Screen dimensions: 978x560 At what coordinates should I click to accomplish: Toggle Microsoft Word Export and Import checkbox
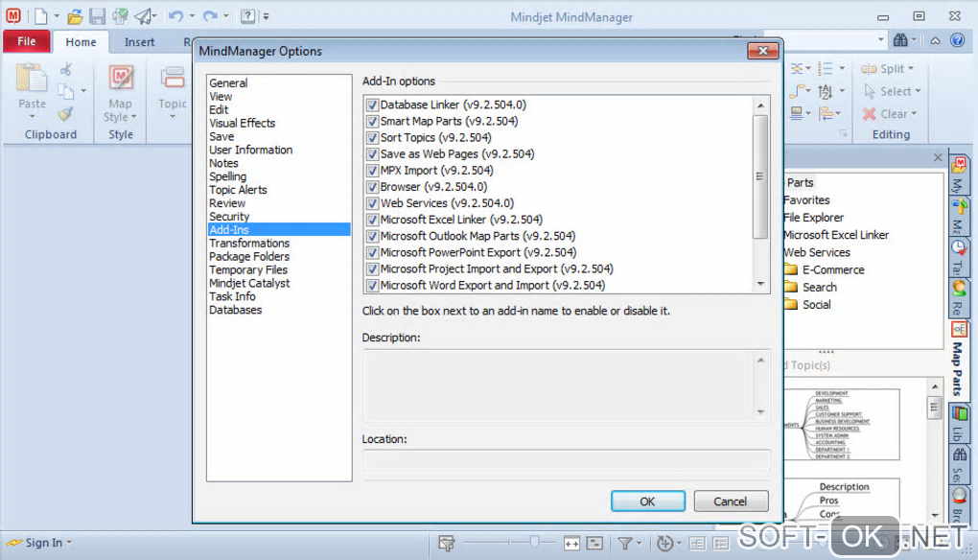coord(372,286)
